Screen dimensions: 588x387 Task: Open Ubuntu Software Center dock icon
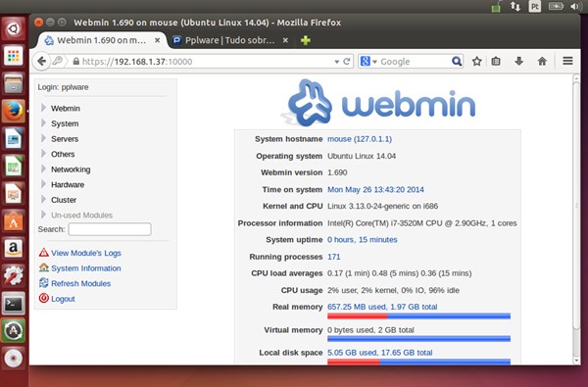[x=14, y=221]
